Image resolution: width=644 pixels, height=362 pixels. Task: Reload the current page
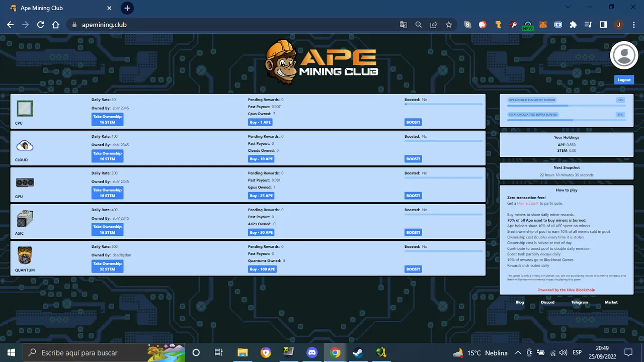pos(40,25)
